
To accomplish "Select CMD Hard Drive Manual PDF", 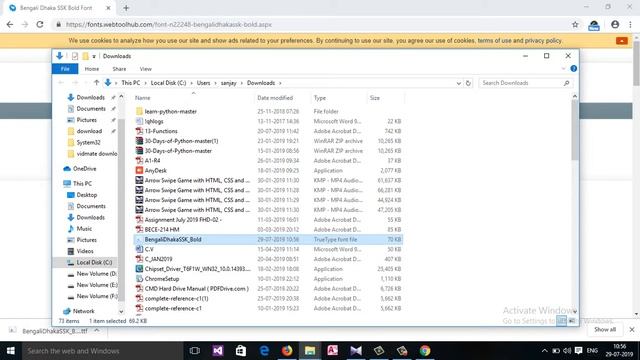I will (197, 289).
